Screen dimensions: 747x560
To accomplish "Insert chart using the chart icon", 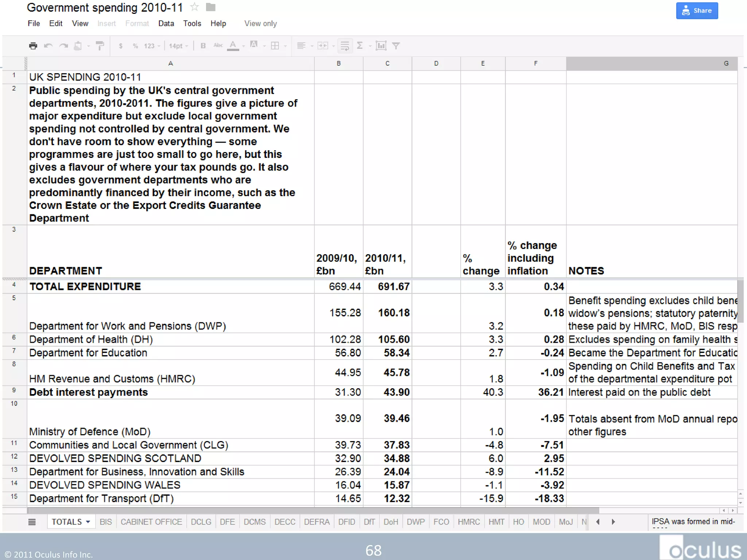I will click(x=381, y=46).
